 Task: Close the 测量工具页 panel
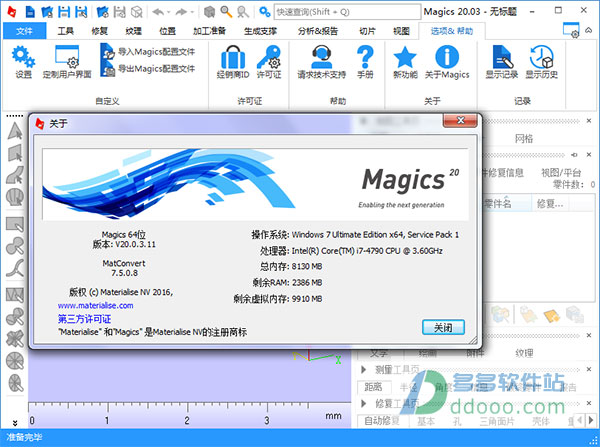pos(589,369)
